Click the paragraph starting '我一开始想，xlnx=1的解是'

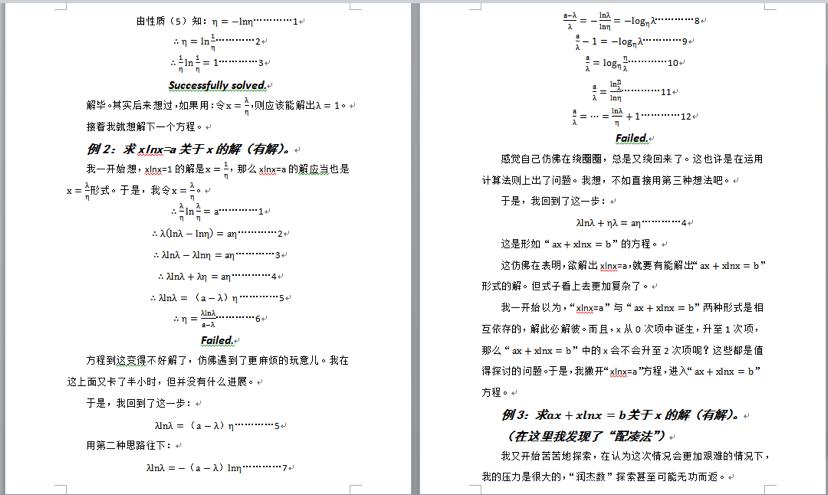tap(208, 180)
